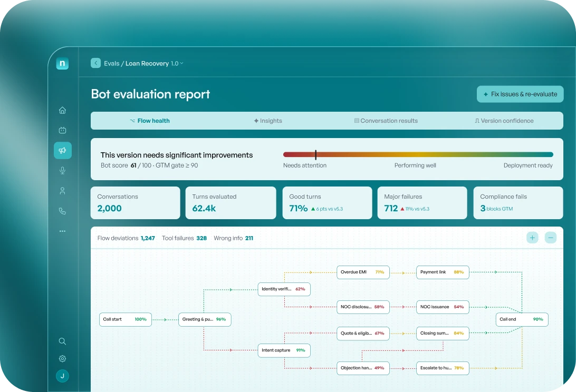The image size is (576, 392).
Task: Switch to the Conversation results tab
Action: 386,121
